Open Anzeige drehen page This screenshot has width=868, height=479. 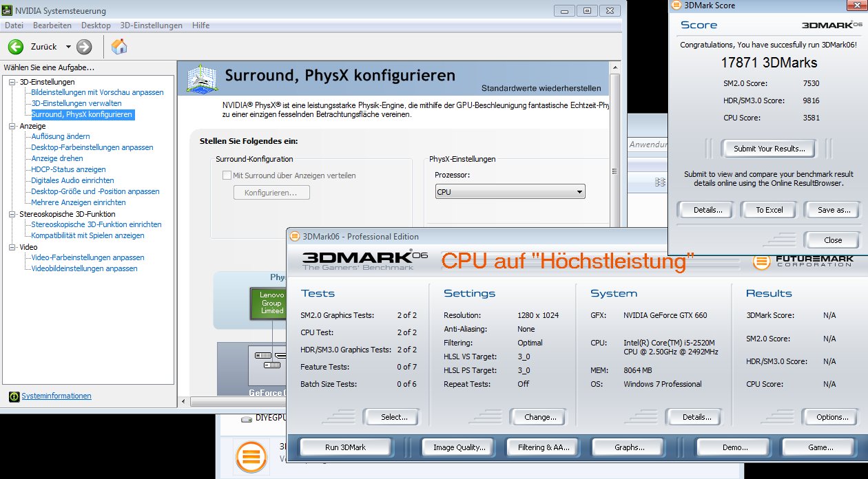pos(57,158)
